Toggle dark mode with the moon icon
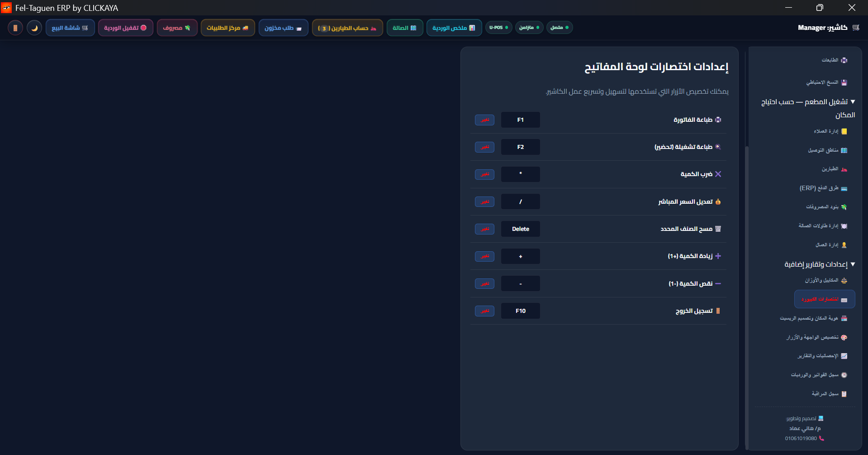 pos(34,28)
